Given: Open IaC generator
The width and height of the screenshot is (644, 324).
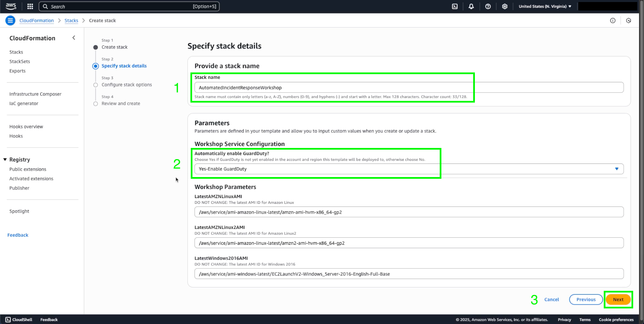Looking at the screenshot, I should point(24,104).
